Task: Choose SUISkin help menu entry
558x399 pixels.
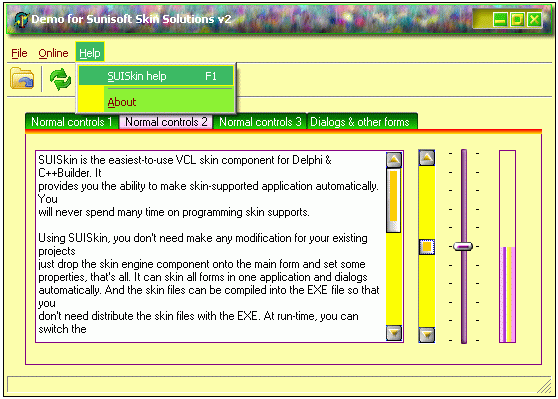Action: point(156,76)
